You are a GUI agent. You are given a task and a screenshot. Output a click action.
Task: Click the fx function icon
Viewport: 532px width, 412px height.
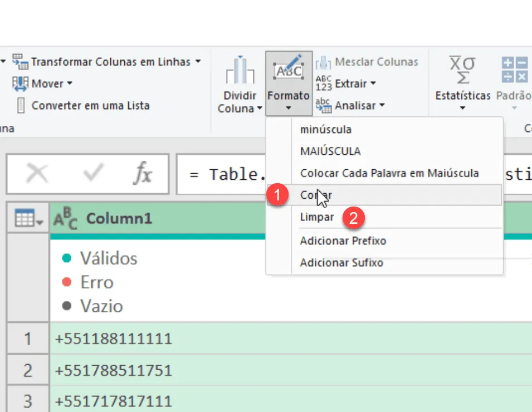(143, 173)
